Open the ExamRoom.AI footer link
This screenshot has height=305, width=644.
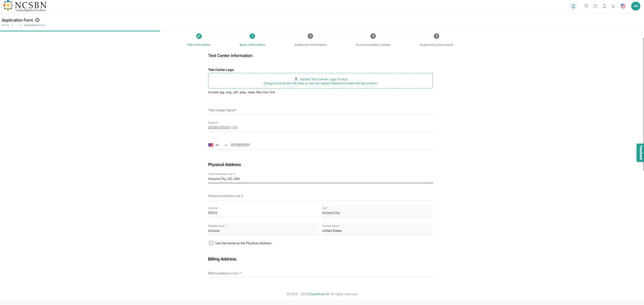[x=319, y=294]
